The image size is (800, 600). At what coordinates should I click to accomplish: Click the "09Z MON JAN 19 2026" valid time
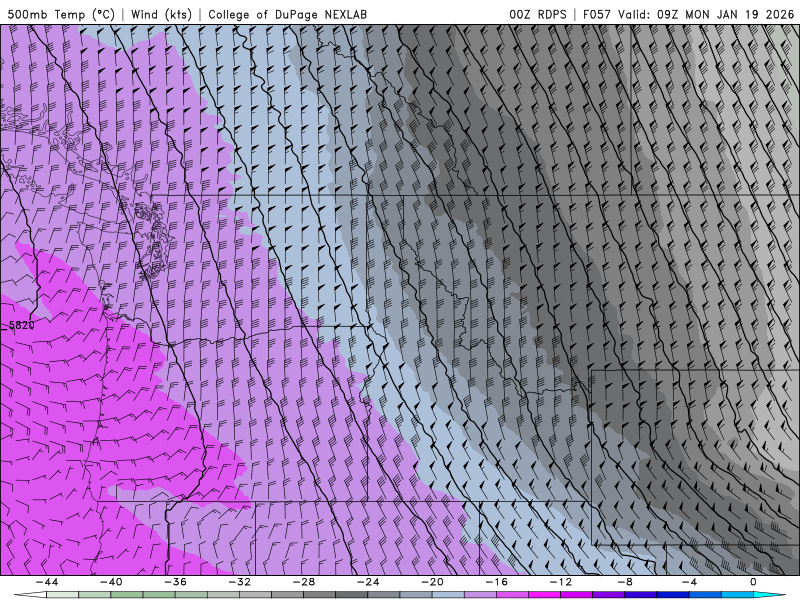(726, 14)
